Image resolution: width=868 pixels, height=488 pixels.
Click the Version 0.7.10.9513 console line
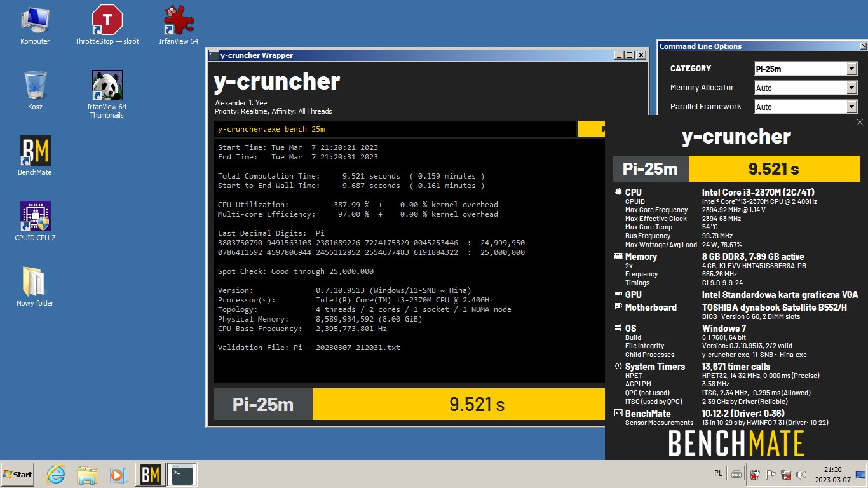(344, 290)
